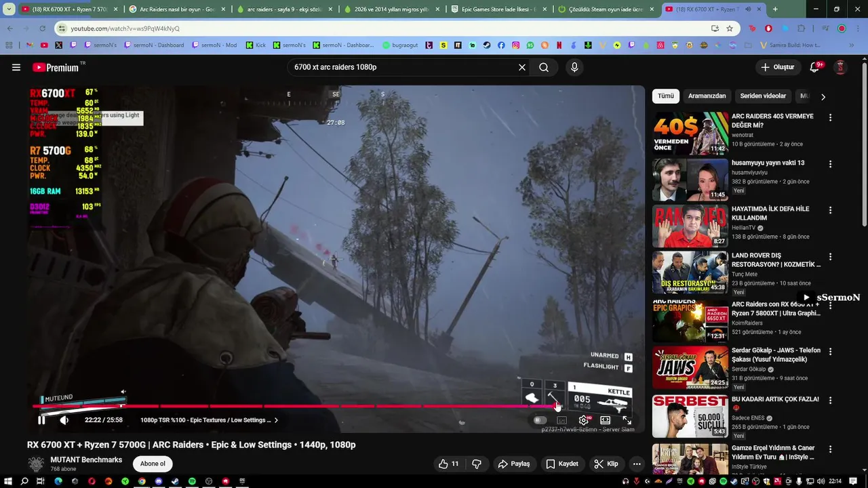The width and height of the screenshot is (868, 488).
Task: Select the Seriden videolar filter chip
Action: 763,96
